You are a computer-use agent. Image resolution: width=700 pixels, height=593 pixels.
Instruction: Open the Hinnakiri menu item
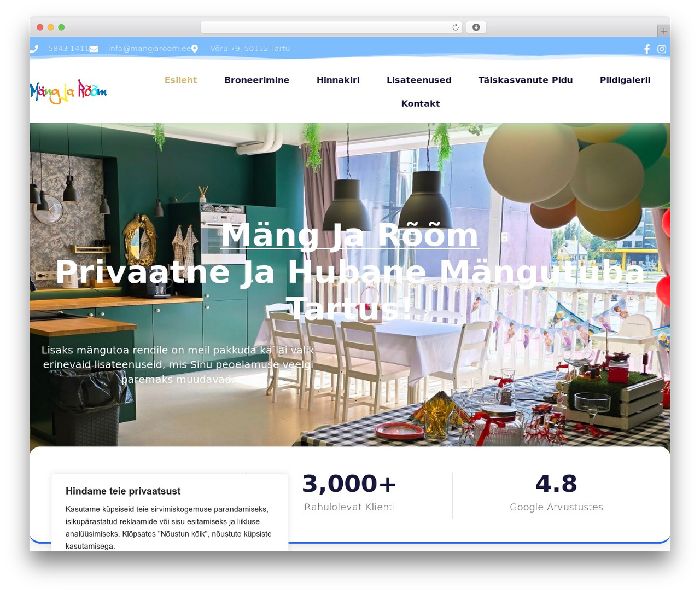338,80
